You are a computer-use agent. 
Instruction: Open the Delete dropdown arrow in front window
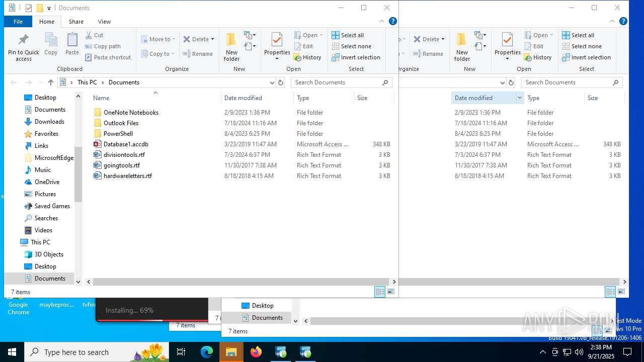(212, 39)
